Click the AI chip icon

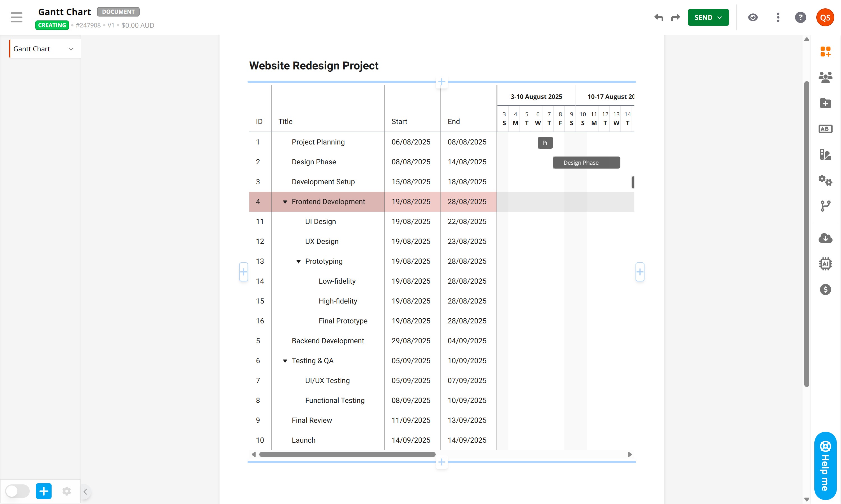(825, 263)
